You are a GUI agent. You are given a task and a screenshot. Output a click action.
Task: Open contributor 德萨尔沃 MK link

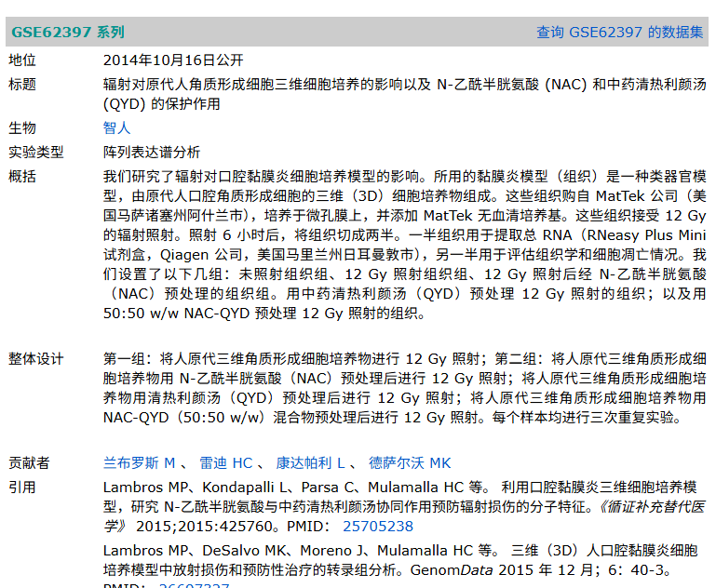(x=410, y=463)
